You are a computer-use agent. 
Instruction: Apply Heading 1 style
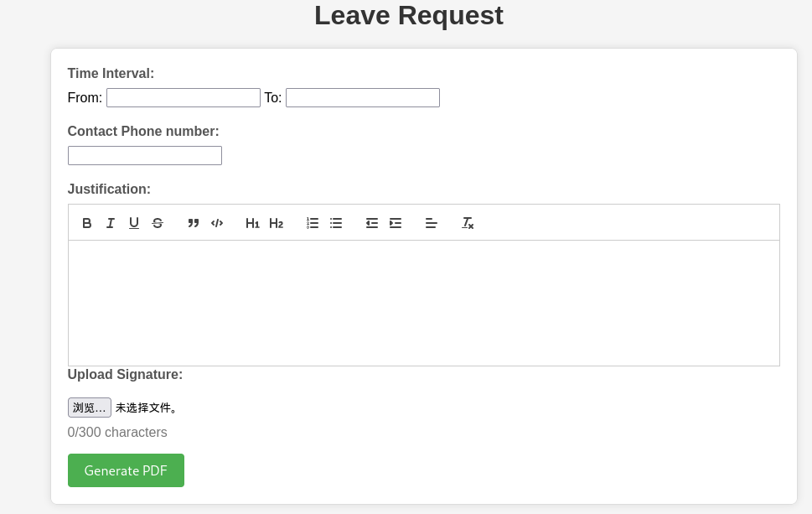(252, 223)
